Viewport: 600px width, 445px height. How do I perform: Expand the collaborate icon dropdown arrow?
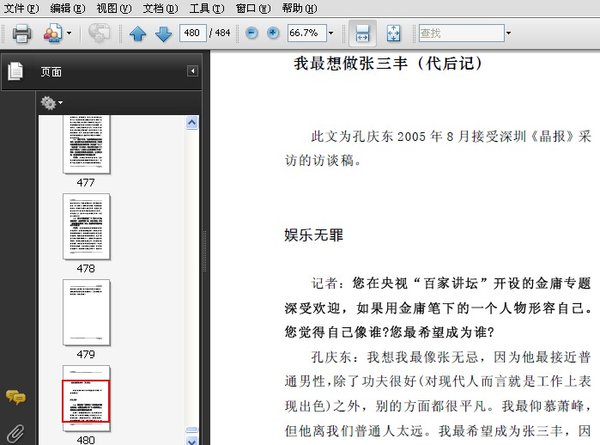coord(69,33)
